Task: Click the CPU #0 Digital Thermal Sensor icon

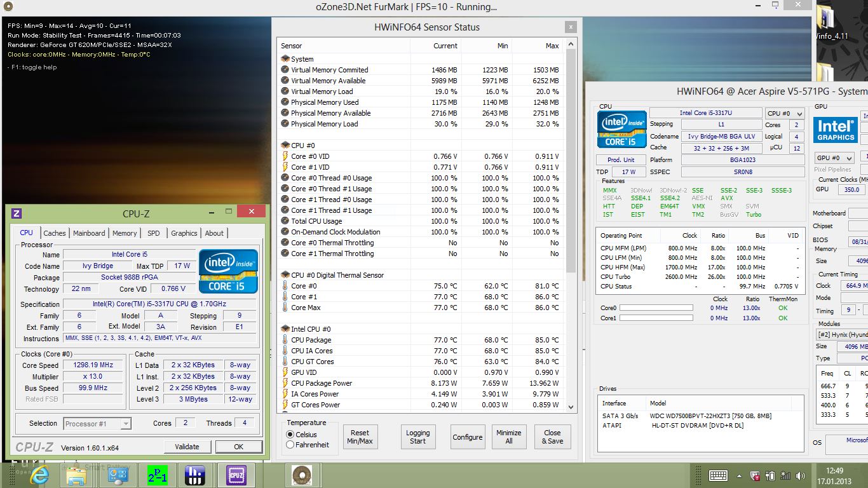Action: pos(285,275)
